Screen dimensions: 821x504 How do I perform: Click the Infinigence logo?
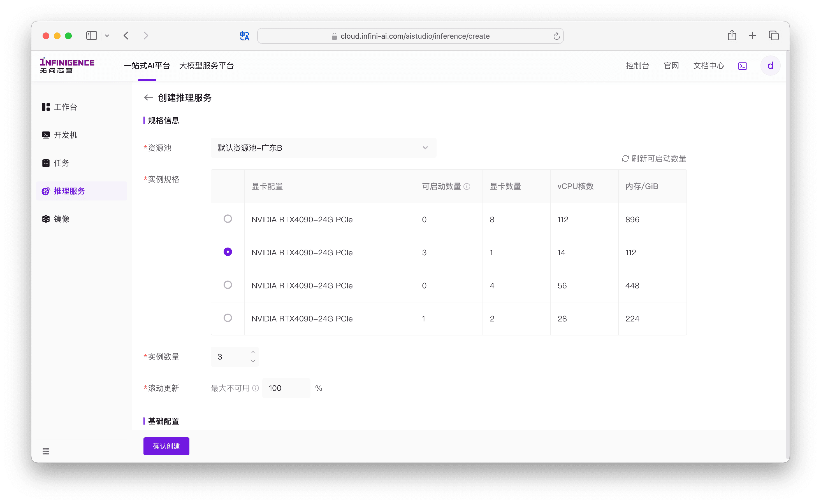pos(67,65)
